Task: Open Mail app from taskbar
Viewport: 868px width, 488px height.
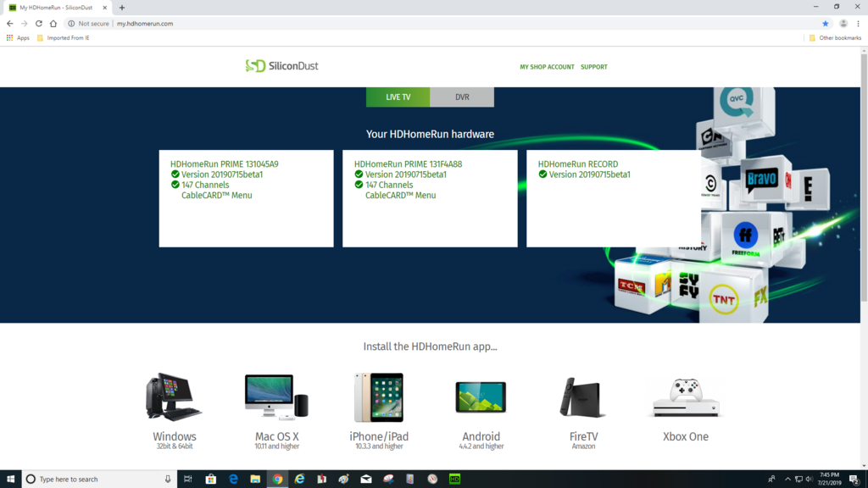Action: [366, 480]
